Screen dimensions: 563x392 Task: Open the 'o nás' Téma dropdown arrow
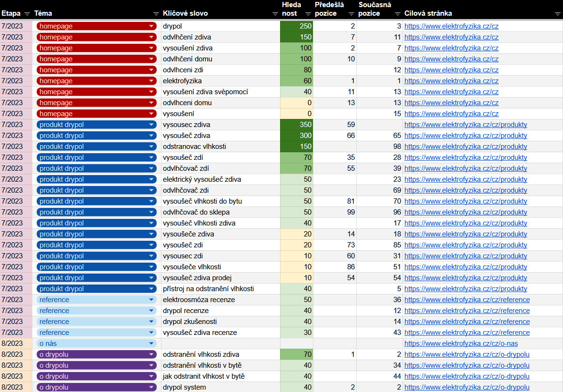tap(151, 343)
